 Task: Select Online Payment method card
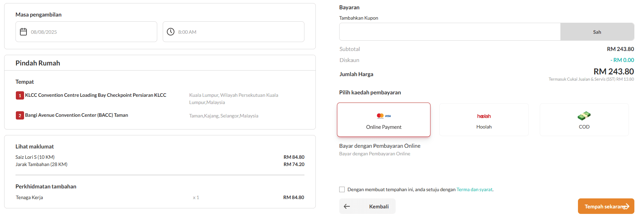point(384,120)
